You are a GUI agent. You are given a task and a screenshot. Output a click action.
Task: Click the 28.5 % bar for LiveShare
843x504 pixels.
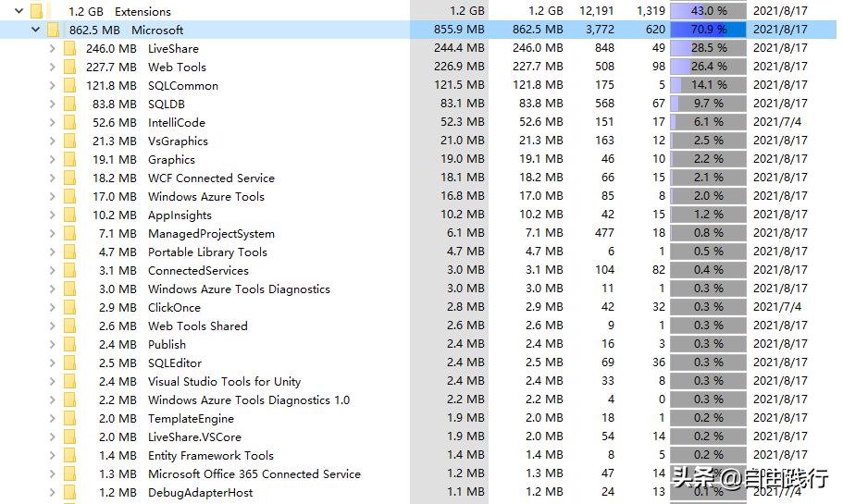(708, 48)
